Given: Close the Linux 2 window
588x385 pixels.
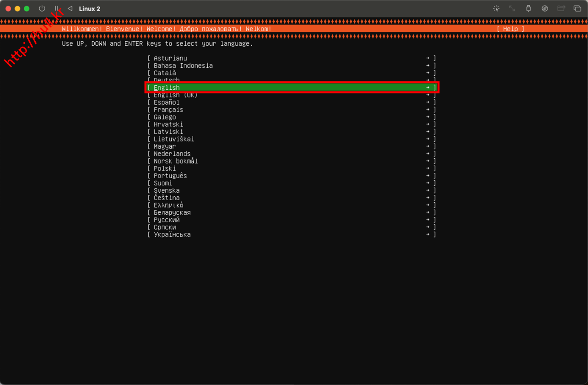Looking at the screenshot, I should (x=8, y=8).
